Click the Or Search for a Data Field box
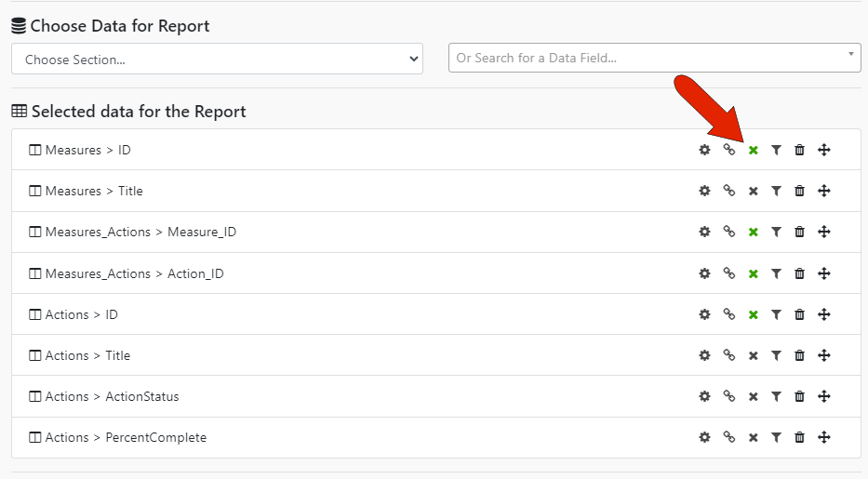This screenshot has width=868, height=479. 654,58
